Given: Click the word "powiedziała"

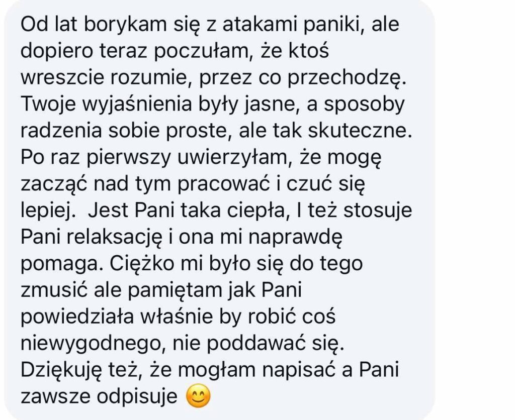Looking at the screenshot, I should click(77, 318).
